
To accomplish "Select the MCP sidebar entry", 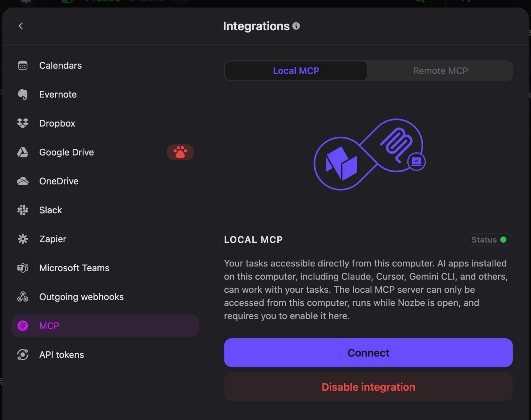I will point(105,326).
